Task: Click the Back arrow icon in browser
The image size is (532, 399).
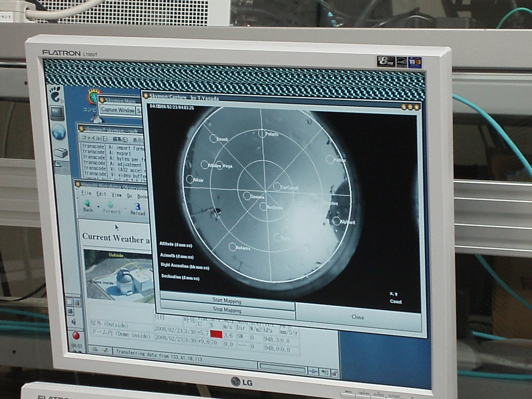Action: point(88,203)
